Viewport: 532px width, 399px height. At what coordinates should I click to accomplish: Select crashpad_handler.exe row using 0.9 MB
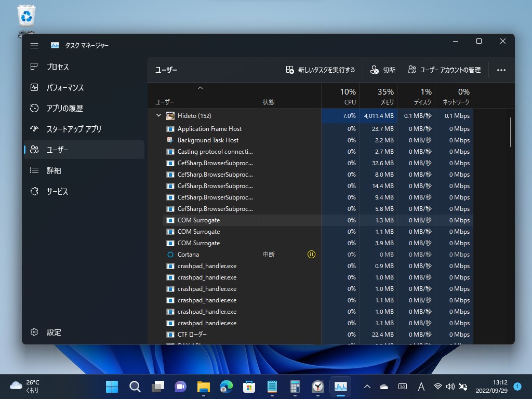(x=318, y=266)
